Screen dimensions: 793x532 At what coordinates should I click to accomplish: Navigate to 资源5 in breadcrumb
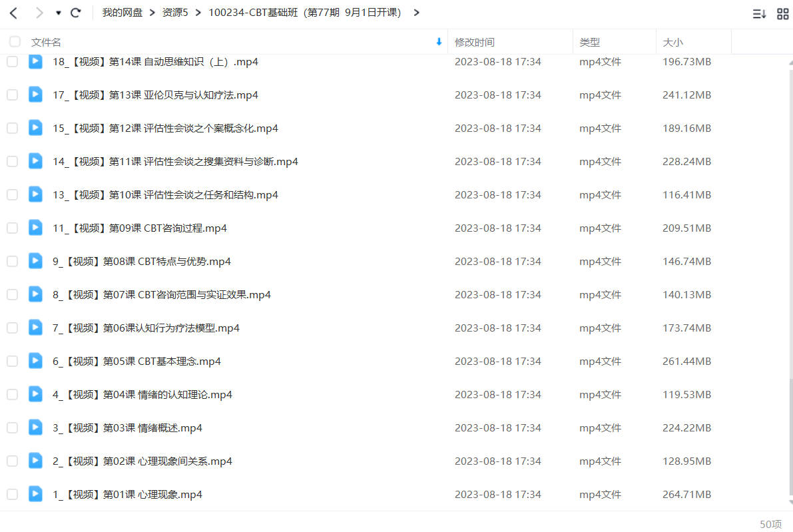(x=175, y=13)
